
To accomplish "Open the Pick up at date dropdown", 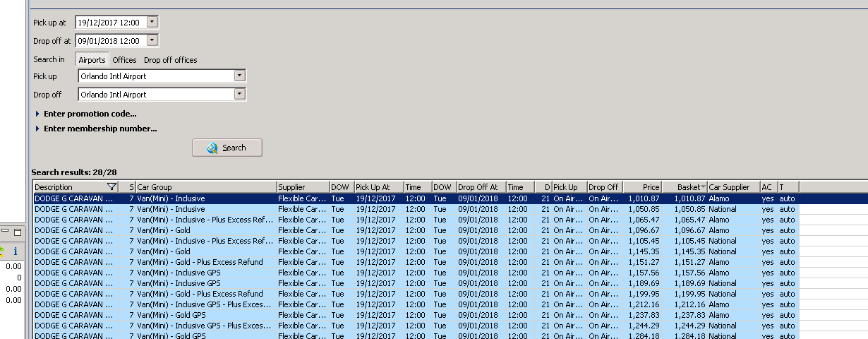I will [152, 23].
